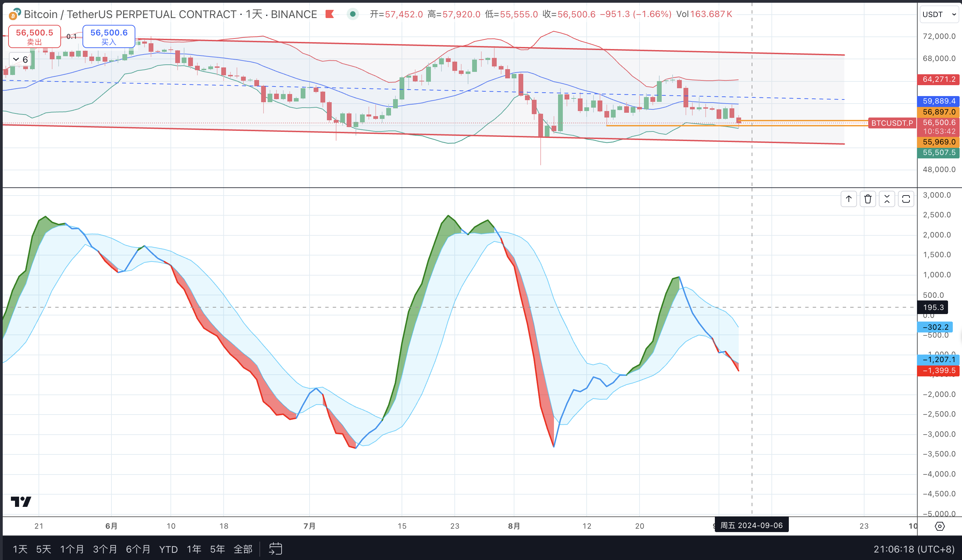962x560 pixels.
Task: Expand the collapsed indicators legend showing 6
Action: (x=20, y=60)
